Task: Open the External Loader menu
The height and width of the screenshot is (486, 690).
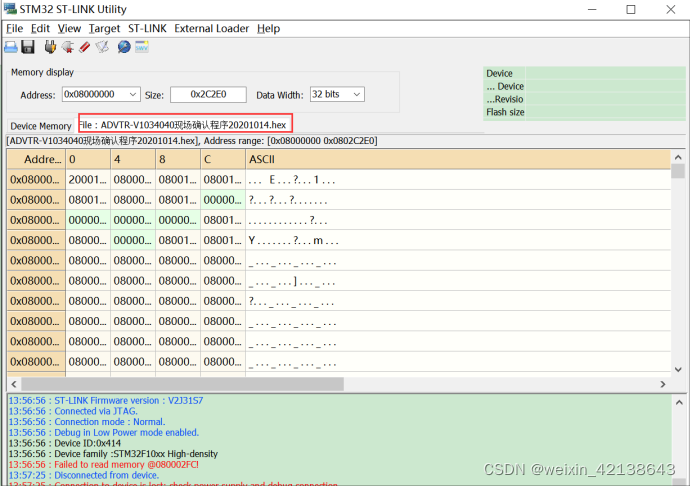Action: pos(212,29)
